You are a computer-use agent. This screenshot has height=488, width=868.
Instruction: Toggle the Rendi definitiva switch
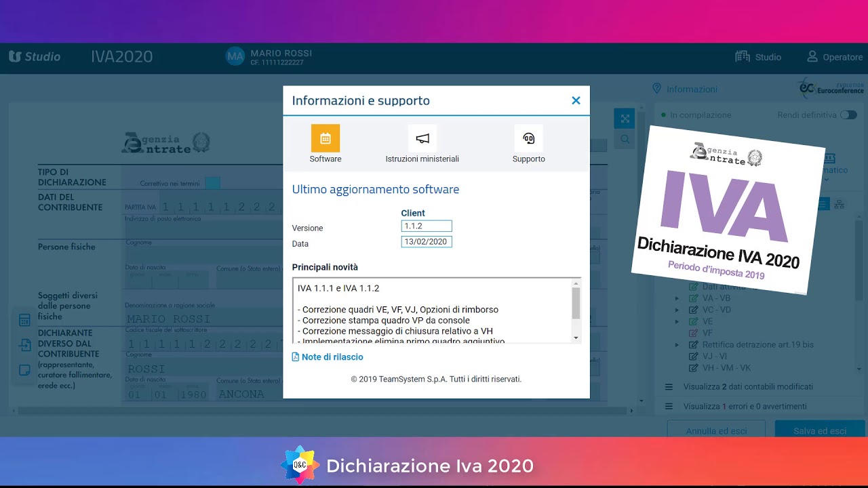click(848, 115)
